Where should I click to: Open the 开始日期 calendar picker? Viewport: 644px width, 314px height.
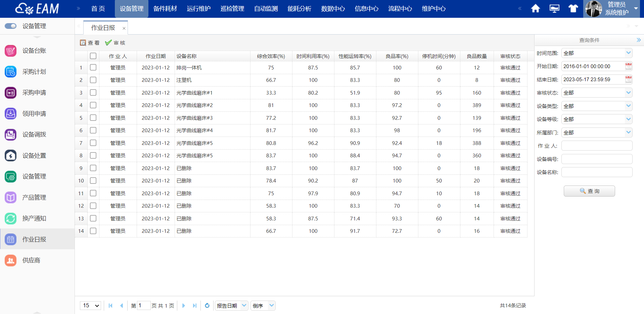[x=629, y=66]
